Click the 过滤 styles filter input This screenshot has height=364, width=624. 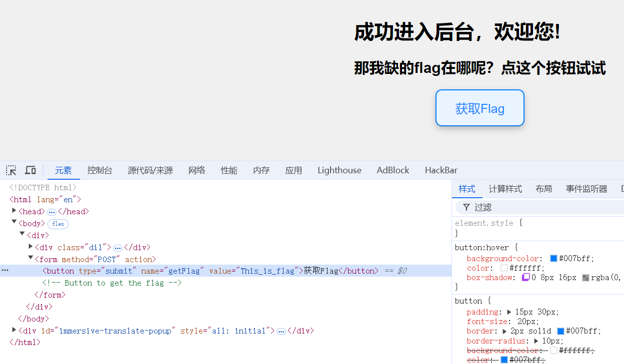[545, 207]
